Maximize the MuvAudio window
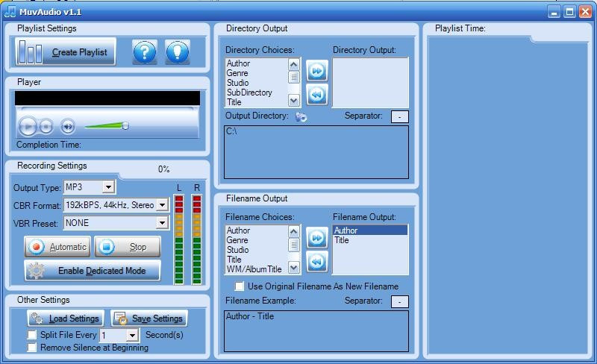 coord(569,12)
